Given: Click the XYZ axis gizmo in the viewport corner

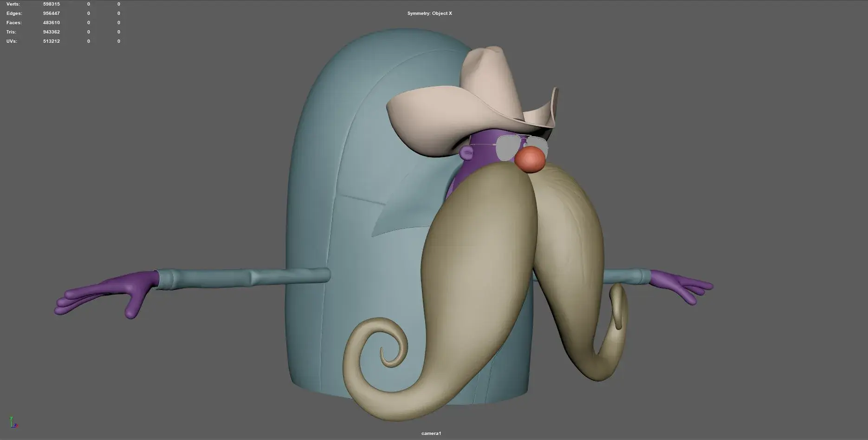Looking at the screenshot, I should [13, 422].
